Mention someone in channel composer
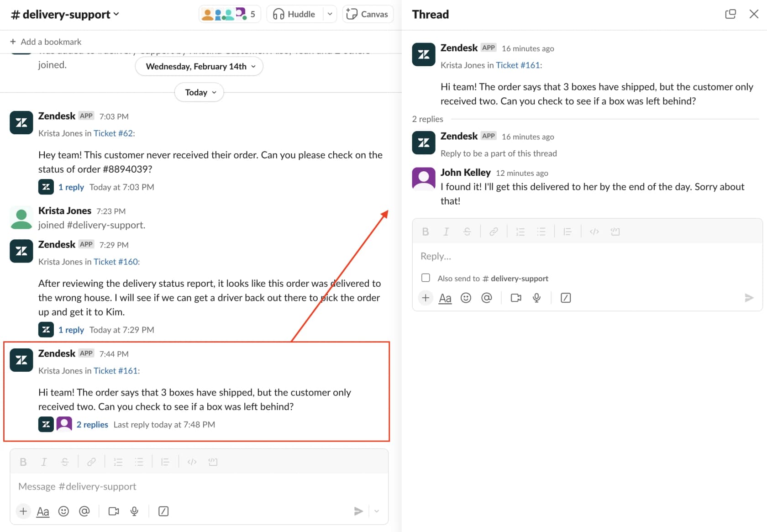767x532 pixels. [x=84, y=511]
